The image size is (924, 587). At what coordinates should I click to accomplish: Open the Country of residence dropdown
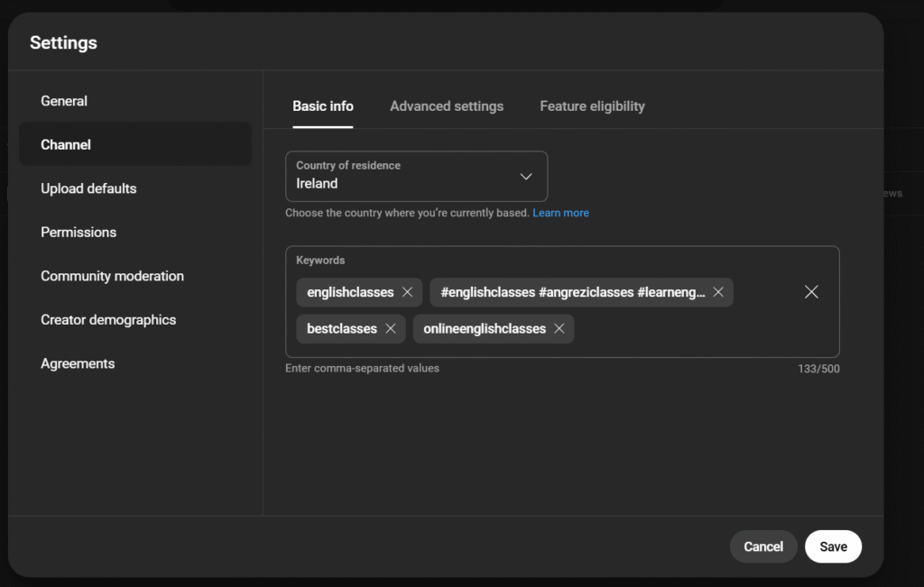coord(416,176)
